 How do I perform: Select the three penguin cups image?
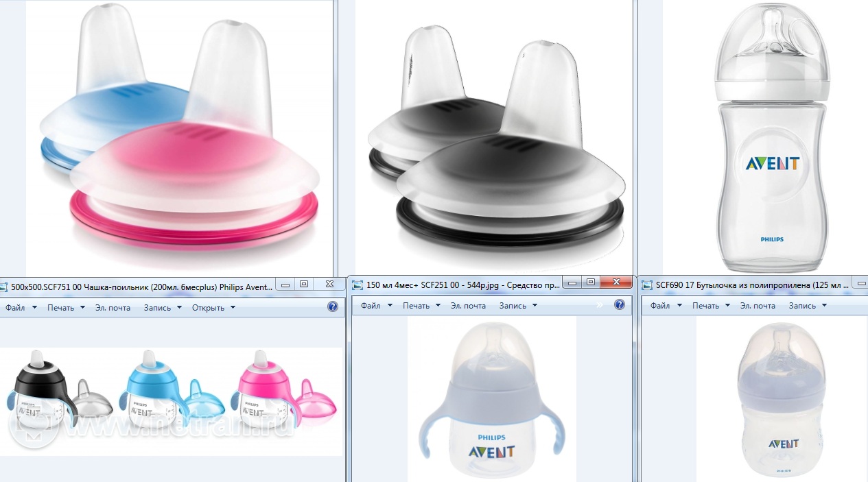pyautogui.click(x=172, y=401)
